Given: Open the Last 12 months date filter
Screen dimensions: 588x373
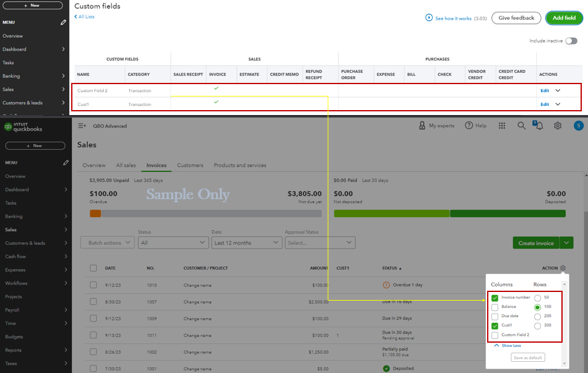Looking at the screenshot, I should (246, 242).
